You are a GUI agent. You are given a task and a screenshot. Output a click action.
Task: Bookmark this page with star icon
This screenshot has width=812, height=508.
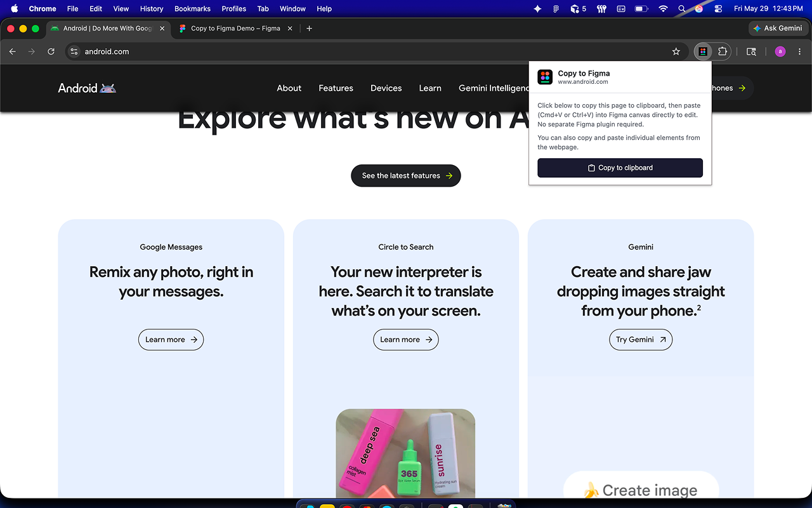click(676, 51)
